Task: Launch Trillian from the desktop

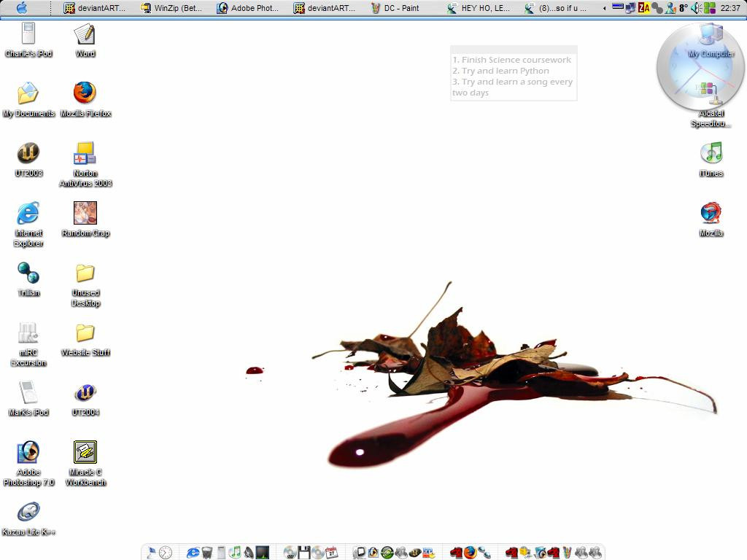Action: 28,279
